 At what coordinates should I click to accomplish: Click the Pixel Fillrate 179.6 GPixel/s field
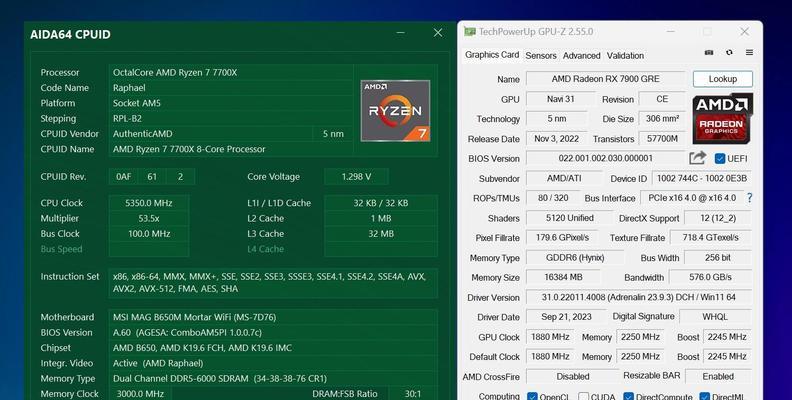(x=562, y=237)
